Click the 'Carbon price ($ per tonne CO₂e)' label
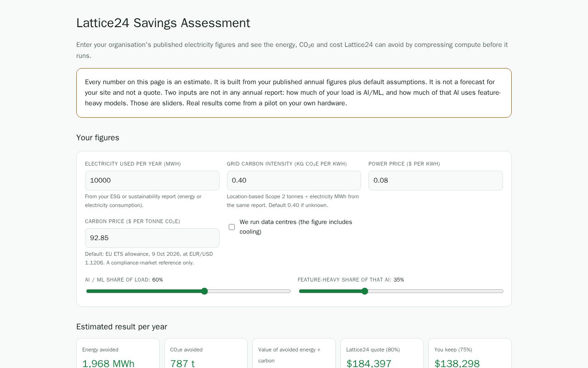This screenshot has width=588, height=368. click(132, 221)
